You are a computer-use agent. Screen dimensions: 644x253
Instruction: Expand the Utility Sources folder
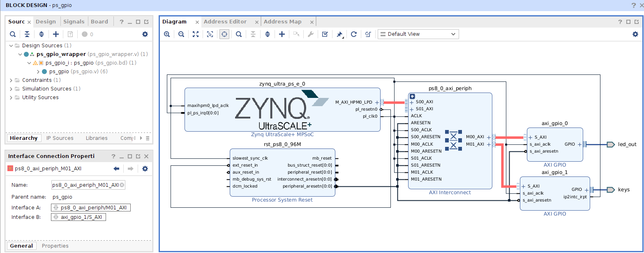tap(11, 97)
